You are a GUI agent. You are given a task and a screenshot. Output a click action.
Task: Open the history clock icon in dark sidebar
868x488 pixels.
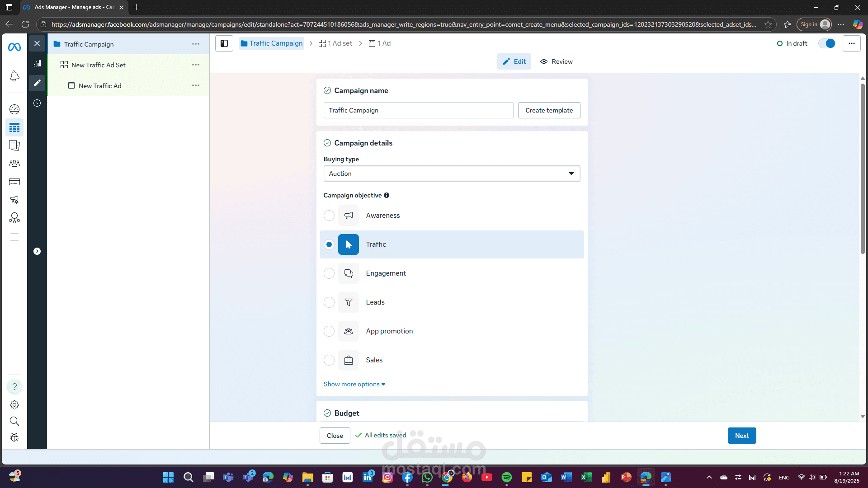pyautogui.click(x=37, y=103)
